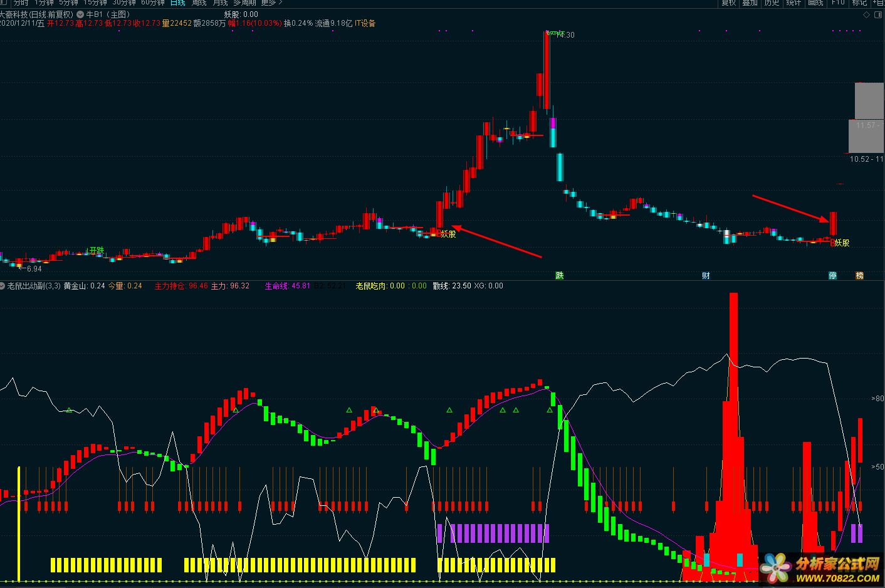This screenshot has height=588, width=885.
Task: Click the 大豪科技(日线.前复权) title
Action: (36, 14)
